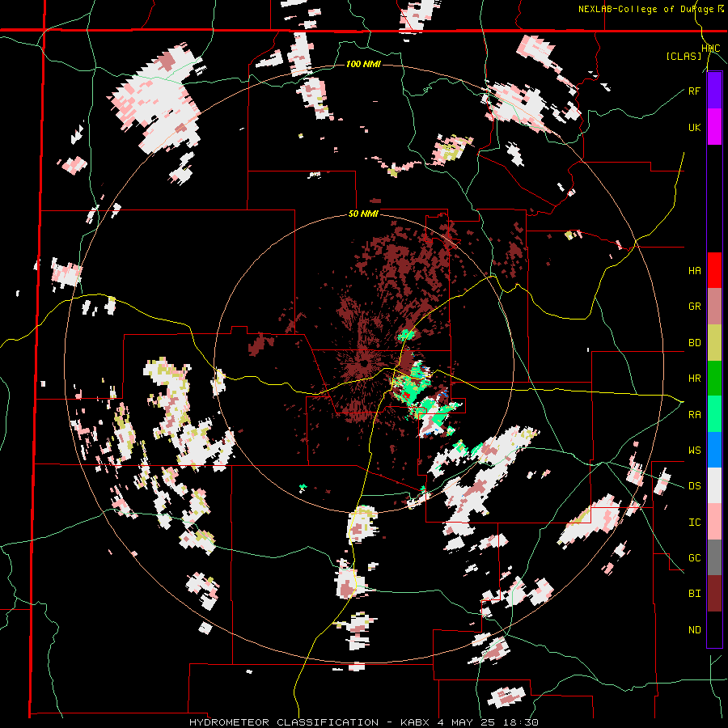
Task: Click the RA light green legend swatch
Action: [714, 414]
